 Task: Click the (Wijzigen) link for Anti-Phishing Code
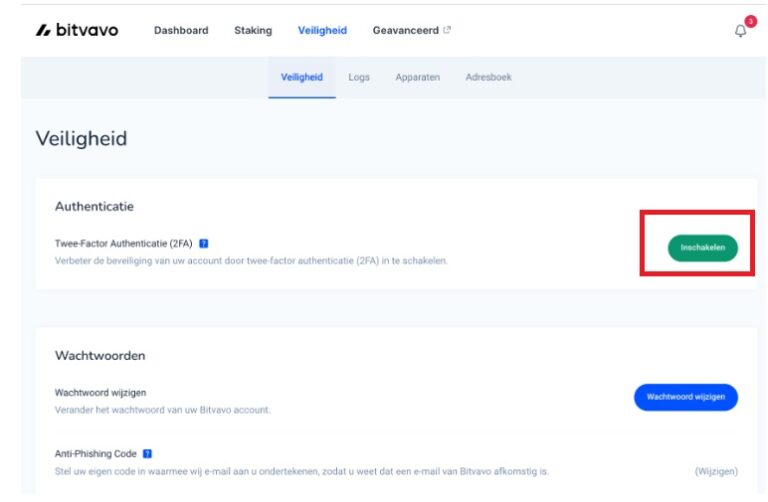[x=716, y=470]
